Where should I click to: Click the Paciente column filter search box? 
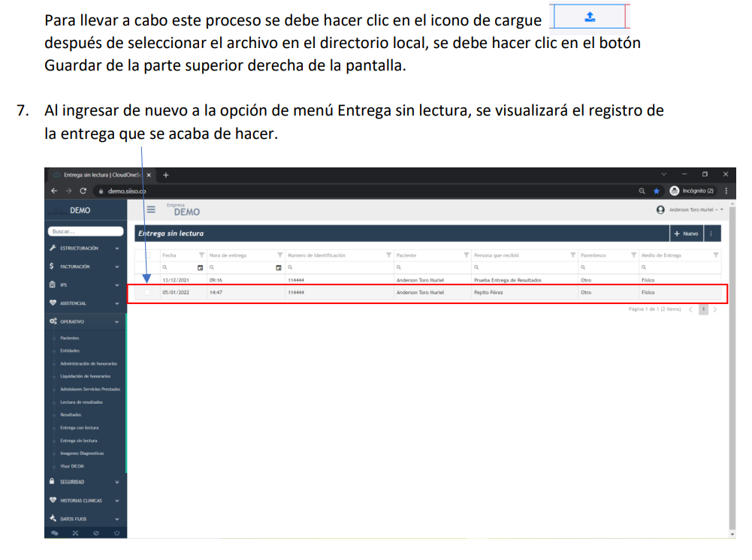click(432, 267)
